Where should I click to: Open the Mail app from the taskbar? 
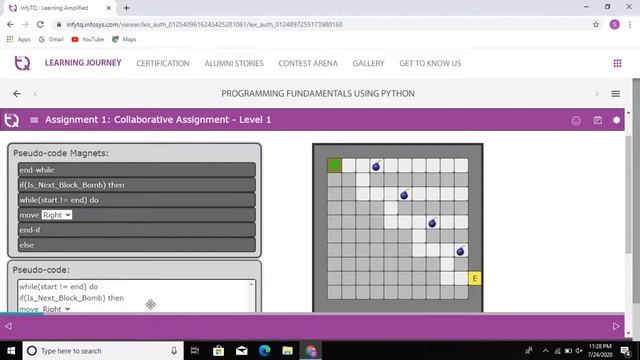(x=242, y=351)
